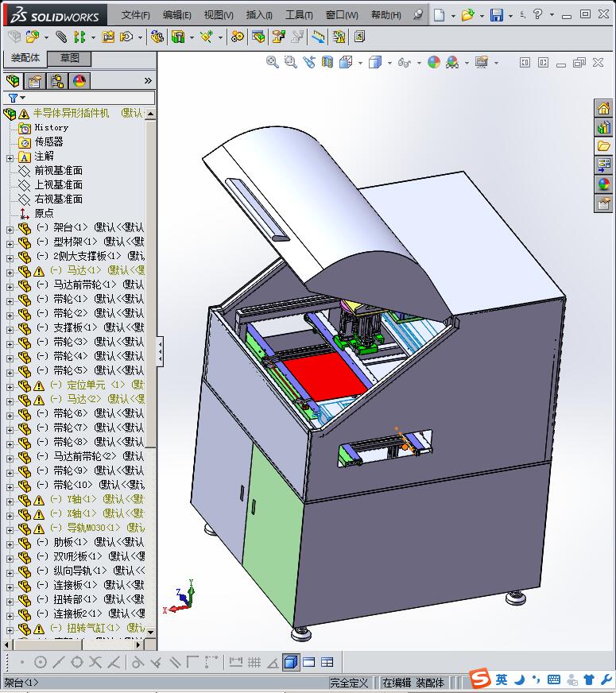Select 前视基准面 in the feature tree
This screenshot has width=616, height=693.
(58, 171)
